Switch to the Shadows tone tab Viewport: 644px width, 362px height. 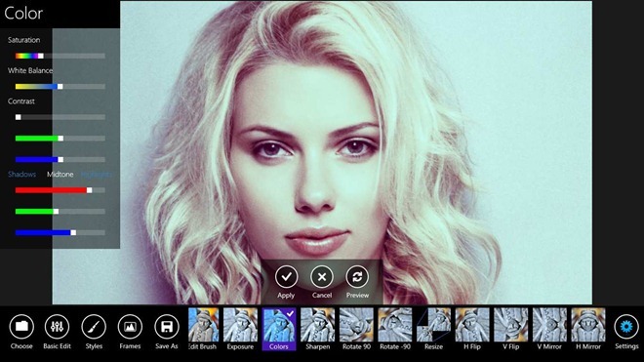click(x=21, y=175)
